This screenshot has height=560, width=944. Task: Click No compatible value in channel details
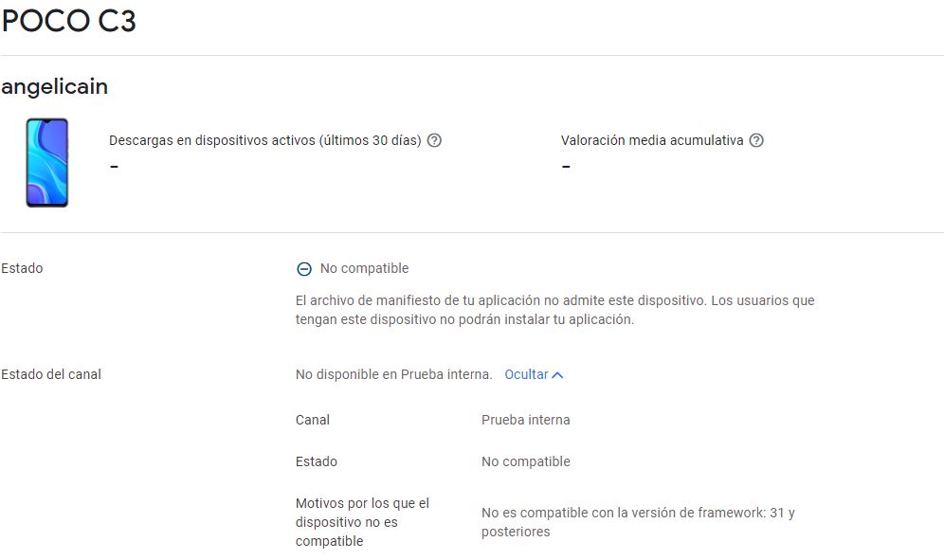click(526, 461)
